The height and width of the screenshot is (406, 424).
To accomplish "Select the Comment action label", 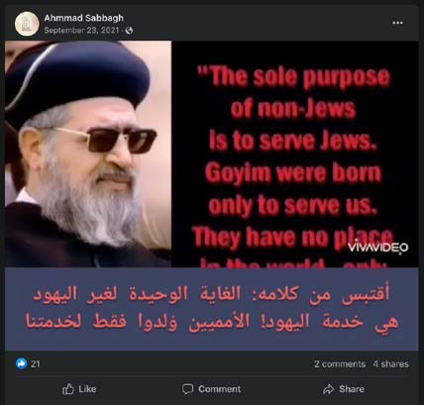I will pos(219,389).
